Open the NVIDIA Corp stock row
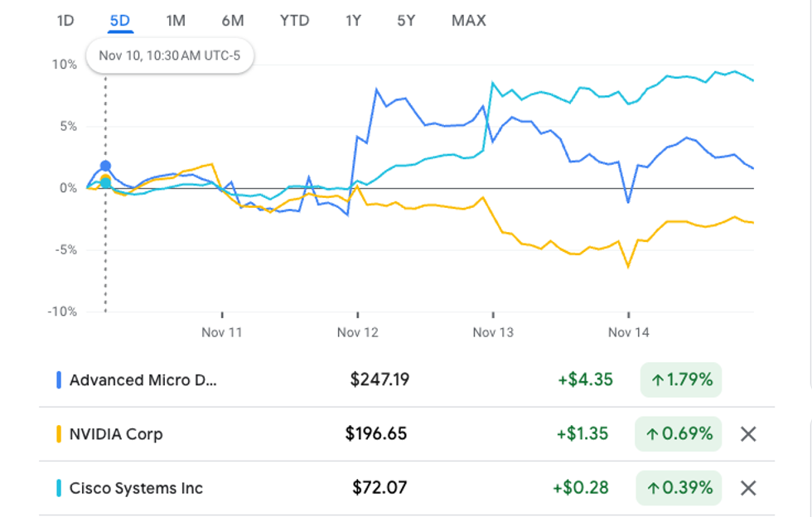The width and height of the screenshot is (812, 517). point(116,434)
